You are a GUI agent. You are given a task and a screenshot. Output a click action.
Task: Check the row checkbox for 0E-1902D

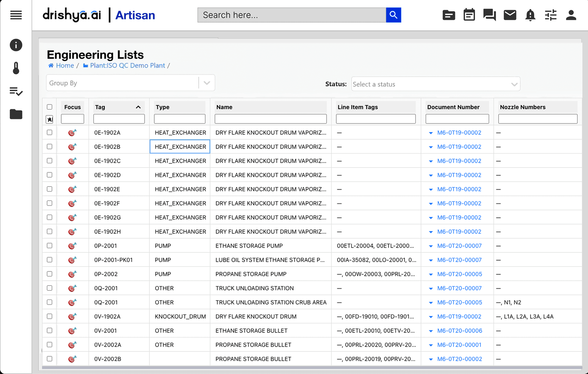coord(49,175)
